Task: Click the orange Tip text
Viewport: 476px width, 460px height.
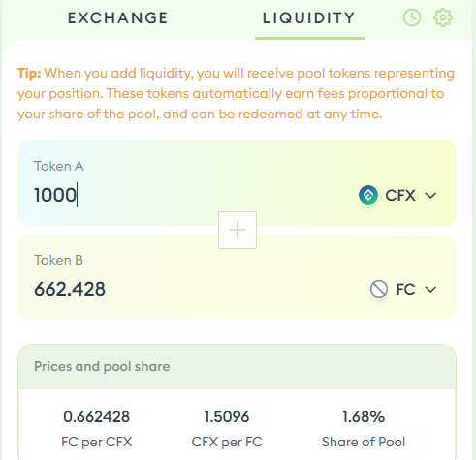Action: [x=236, y=93]
